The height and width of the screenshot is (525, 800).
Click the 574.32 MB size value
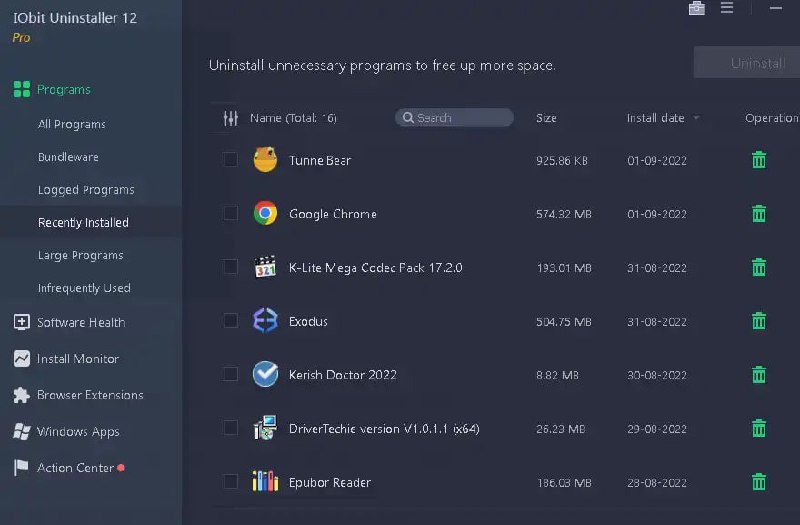pos(563,214)
